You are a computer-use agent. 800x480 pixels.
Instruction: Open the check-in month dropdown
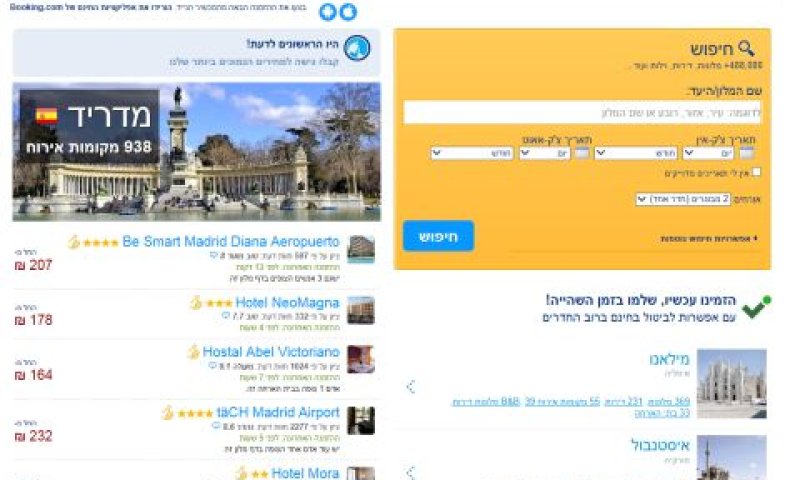coord(636,153)
